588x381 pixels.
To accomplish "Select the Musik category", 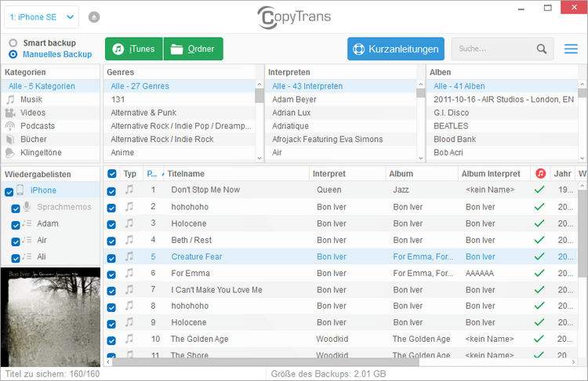I will click(51, 100).
